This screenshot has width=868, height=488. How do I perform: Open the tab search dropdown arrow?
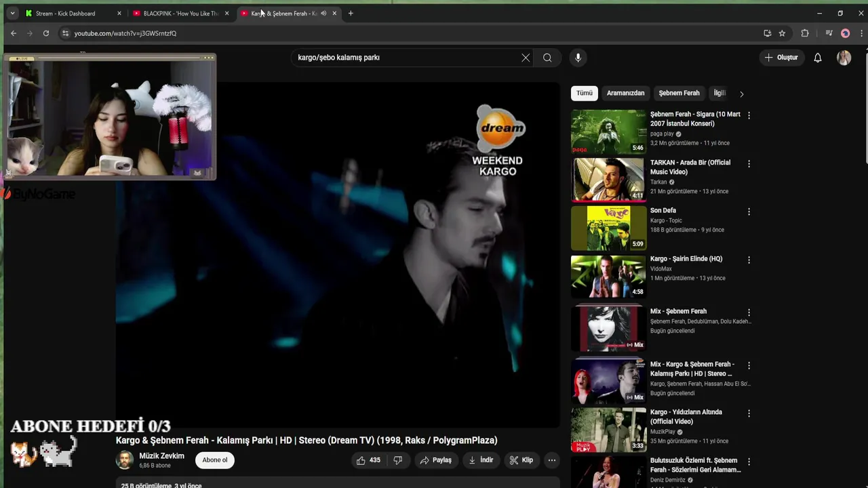pos(12,13)
